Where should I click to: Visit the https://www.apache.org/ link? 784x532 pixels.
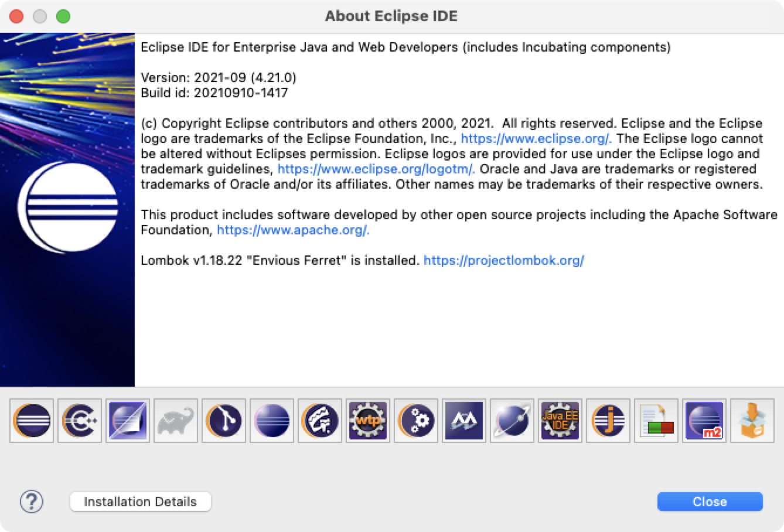(293, 230)
